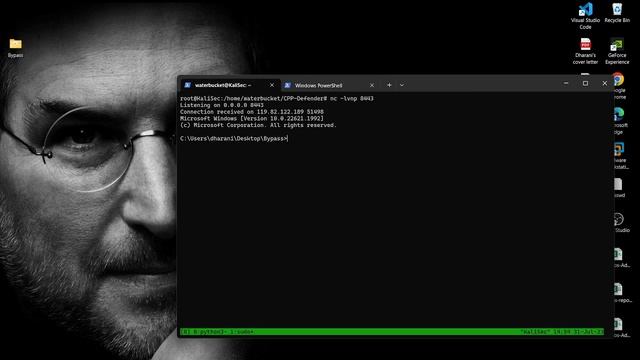Open the desktop file below VMware shortcut

click(x=619, y=188)
